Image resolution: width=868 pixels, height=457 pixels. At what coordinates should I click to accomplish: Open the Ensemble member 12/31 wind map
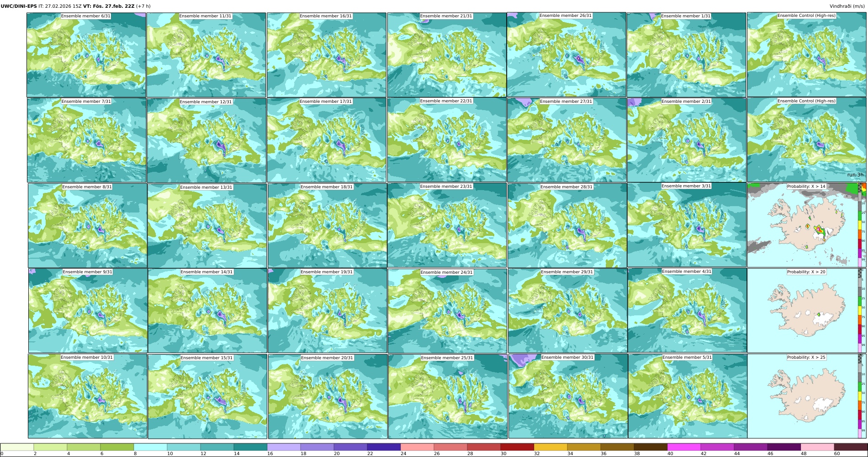point(206,140)
